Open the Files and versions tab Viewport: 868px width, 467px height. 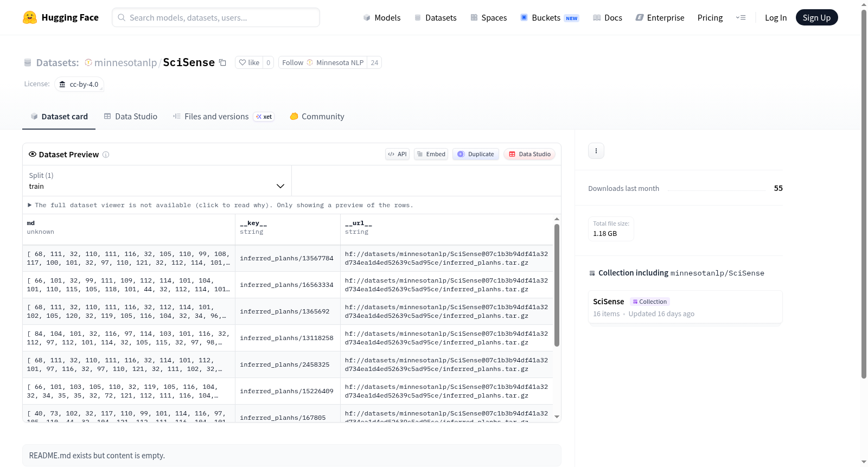pos(224,117)
